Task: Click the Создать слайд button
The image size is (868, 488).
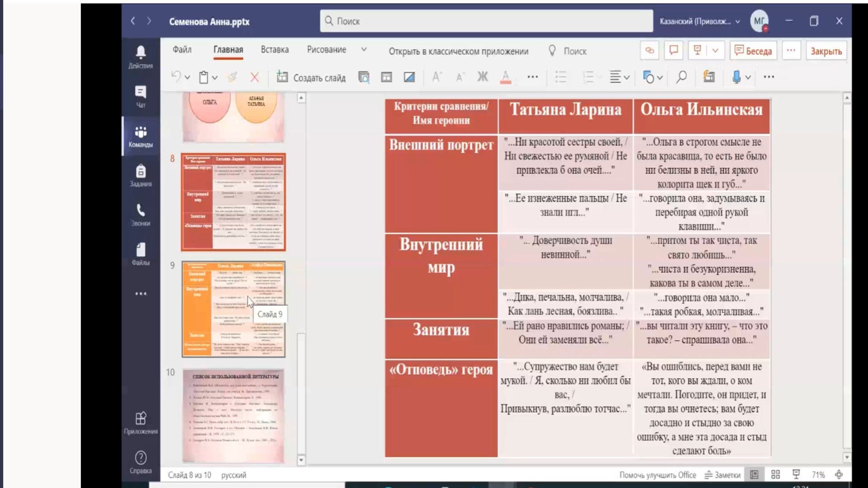Action: pos(311,78)
